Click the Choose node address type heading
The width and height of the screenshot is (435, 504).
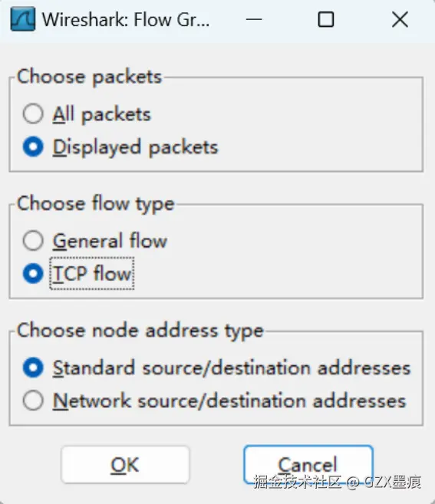coord(140,331)
